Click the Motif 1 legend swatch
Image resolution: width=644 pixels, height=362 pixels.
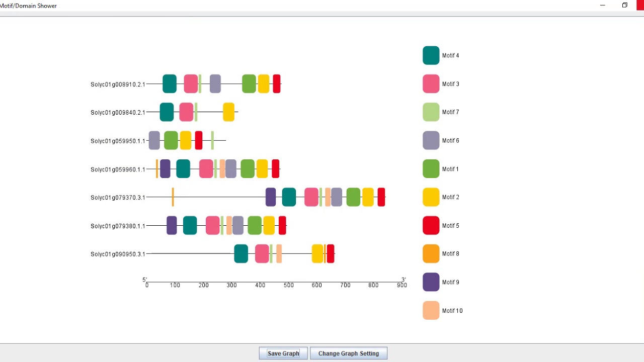tap(431, 169)
